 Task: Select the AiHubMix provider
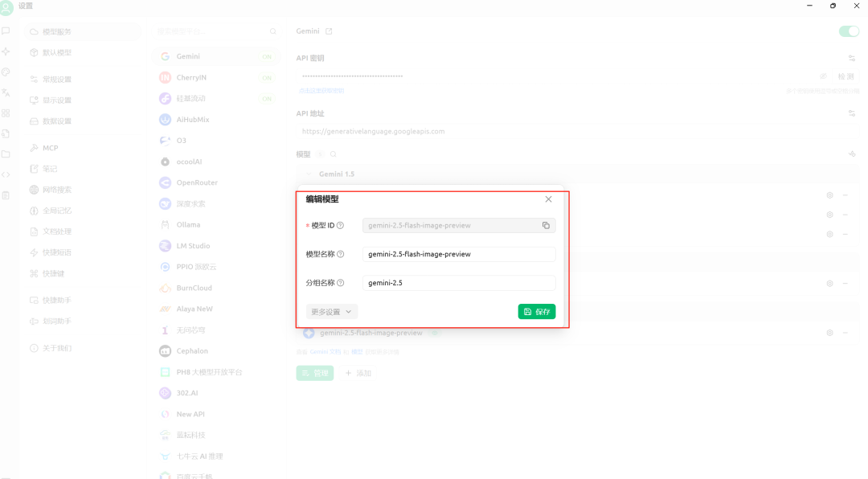pos(216,120)
